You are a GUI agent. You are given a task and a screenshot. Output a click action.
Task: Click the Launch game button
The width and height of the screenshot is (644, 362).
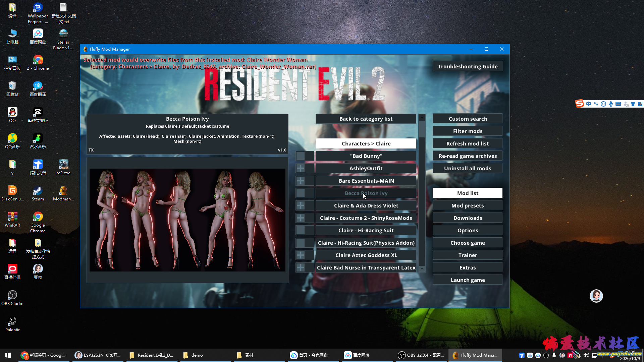[468, 280]
